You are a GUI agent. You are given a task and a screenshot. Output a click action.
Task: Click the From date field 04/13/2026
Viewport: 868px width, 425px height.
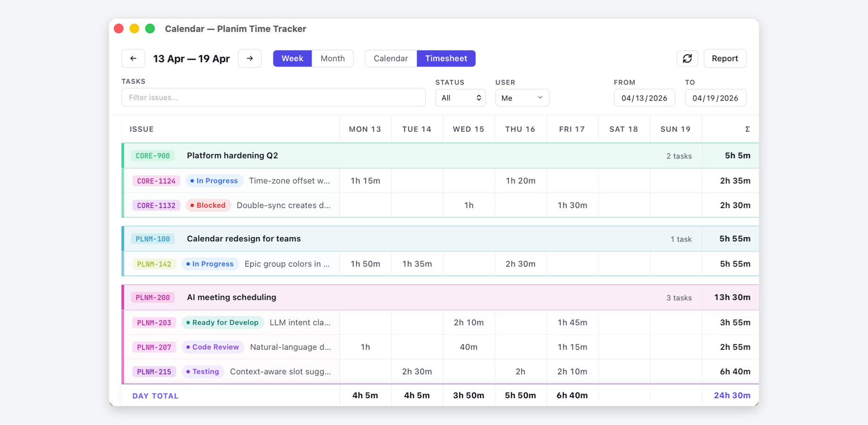pos(644,98)
